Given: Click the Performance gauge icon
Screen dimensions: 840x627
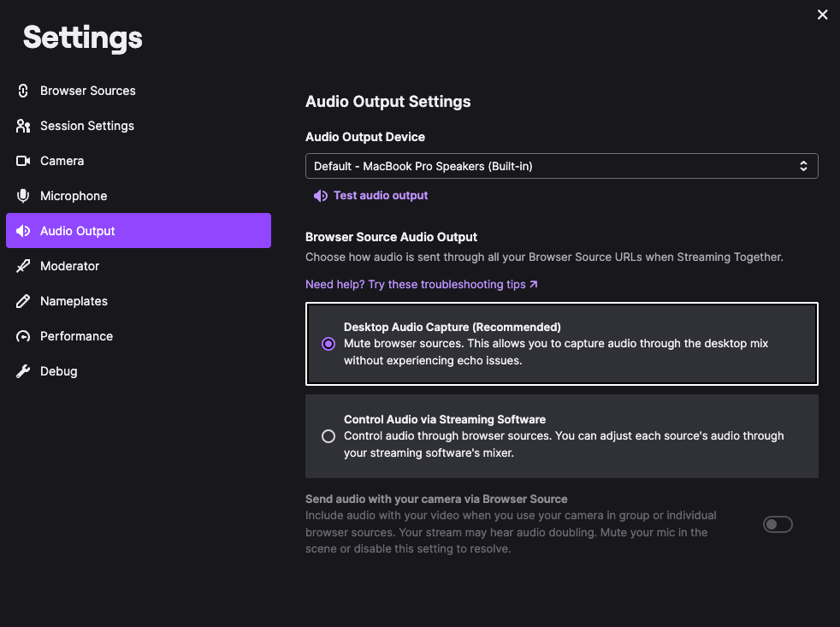Looking at the screenshot, I should [x=23, y=336].
